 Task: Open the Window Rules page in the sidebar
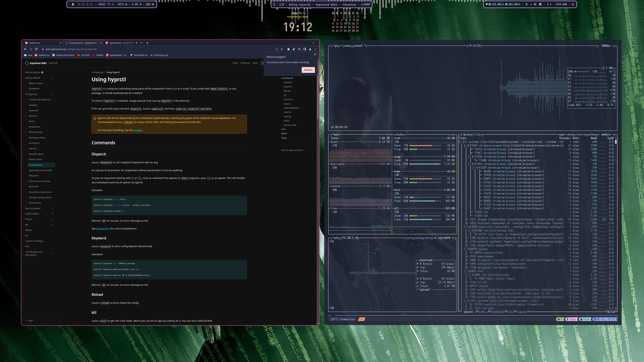tap(35, 132)
